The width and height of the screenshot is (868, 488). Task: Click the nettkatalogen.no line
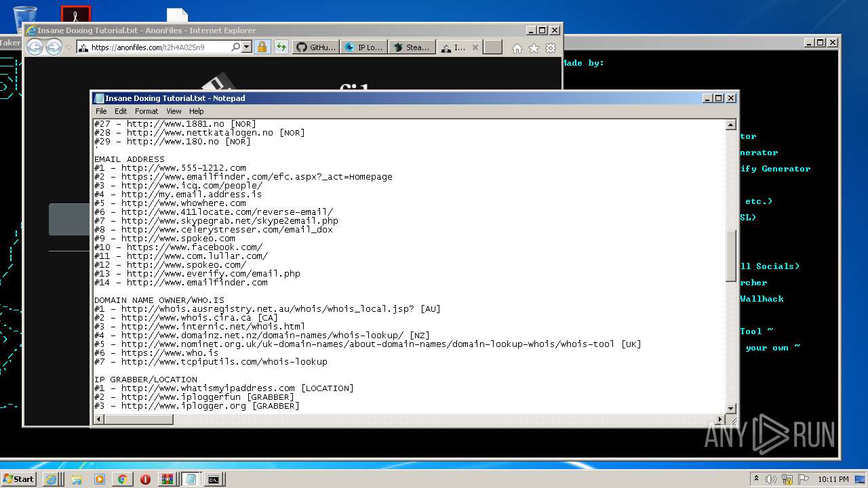(199, 133)
